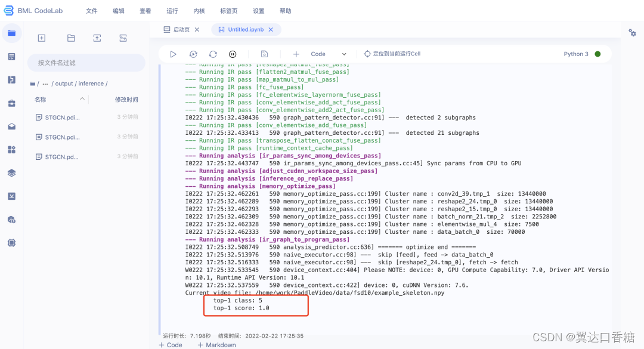
Task: Focus the 按文件名过滤 filter field
Action: tap(86, 63)
